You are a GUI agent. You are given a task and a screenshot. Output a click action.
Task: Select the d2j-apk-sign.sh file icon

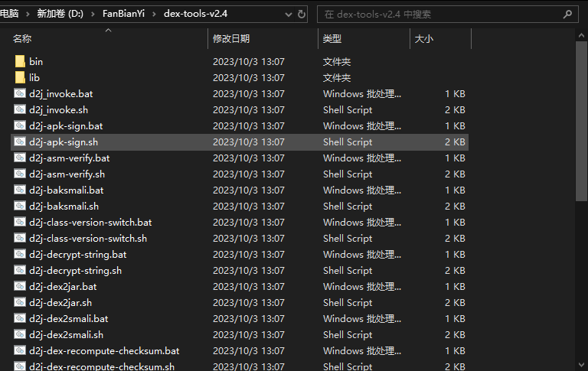pyautogui.click(x=20, y=142)
